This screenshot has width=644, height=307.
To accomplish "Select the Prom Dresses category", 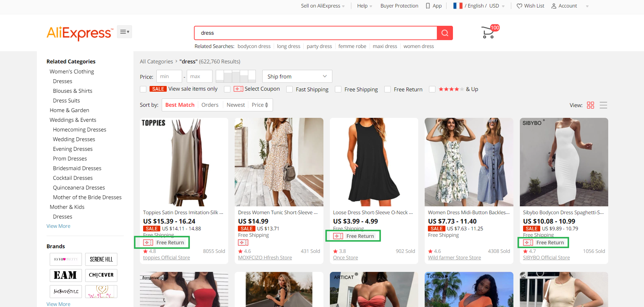I will [x=70, y=159].
